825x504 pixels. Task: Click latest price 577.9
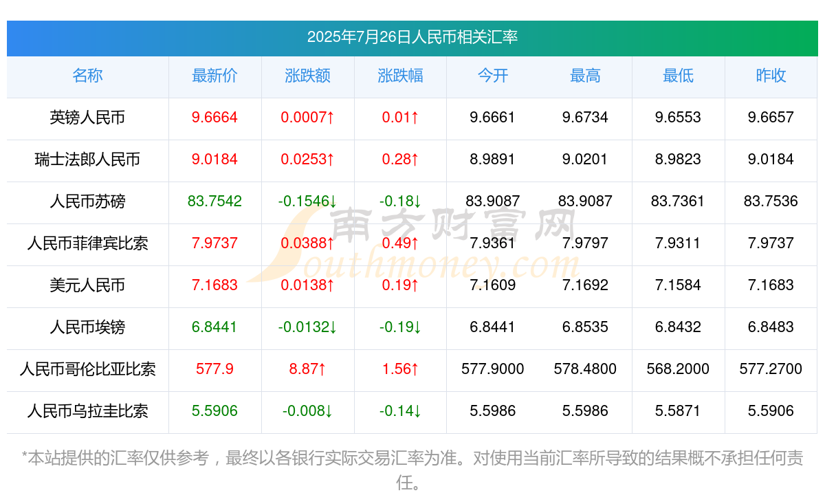pyautogui.click(x=215, y=369)
